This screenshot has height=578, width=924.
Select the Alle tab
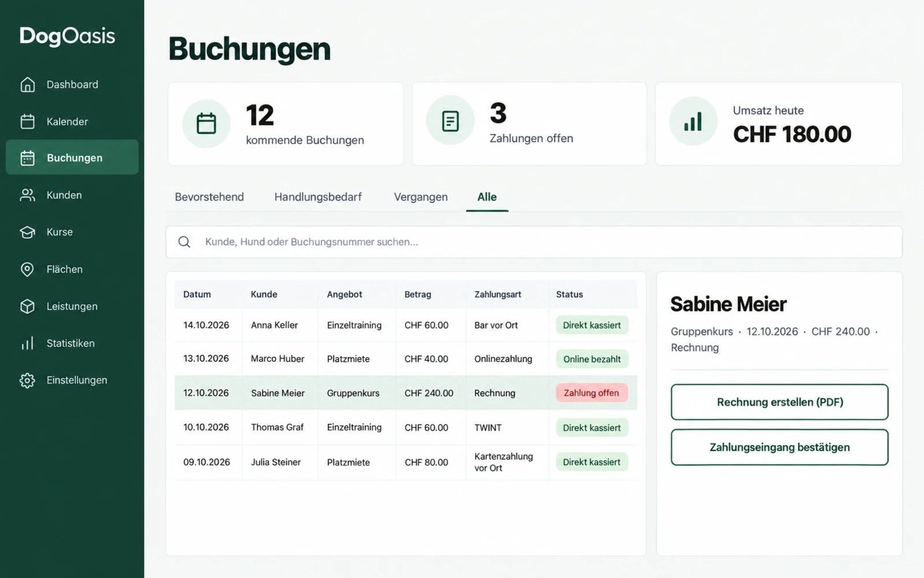pos(487,197)
